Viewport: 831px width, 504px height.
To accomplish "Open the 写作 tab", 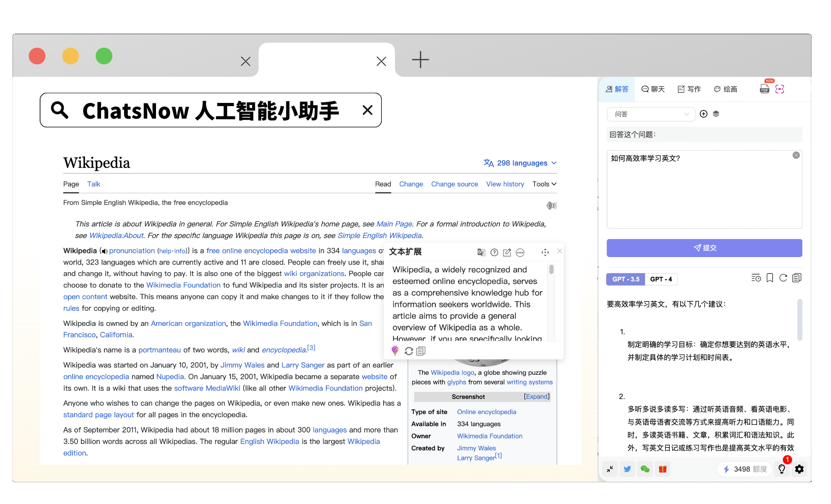I will [689, 89].
